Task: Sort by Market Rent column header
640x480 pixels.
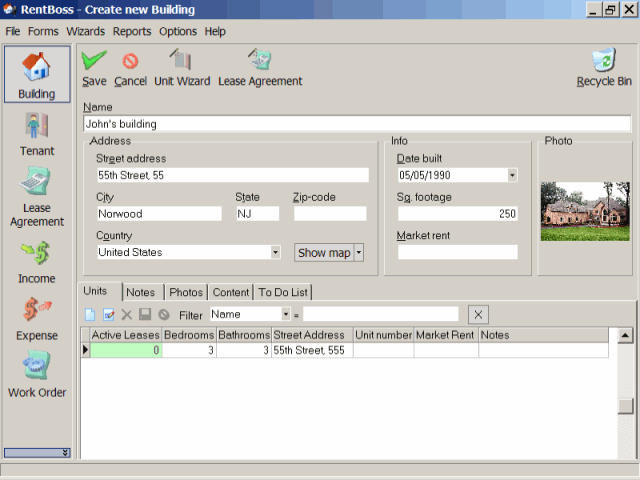Action: [446, 335]
